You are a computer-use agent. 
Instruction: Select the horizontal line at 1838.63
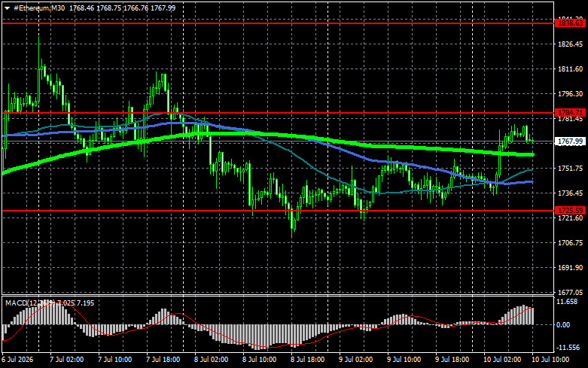click(x=278, y=23)
